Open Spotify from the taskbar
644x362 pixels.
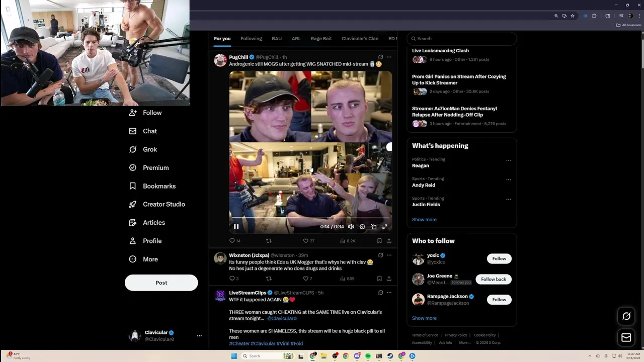[x=368, y=356]
